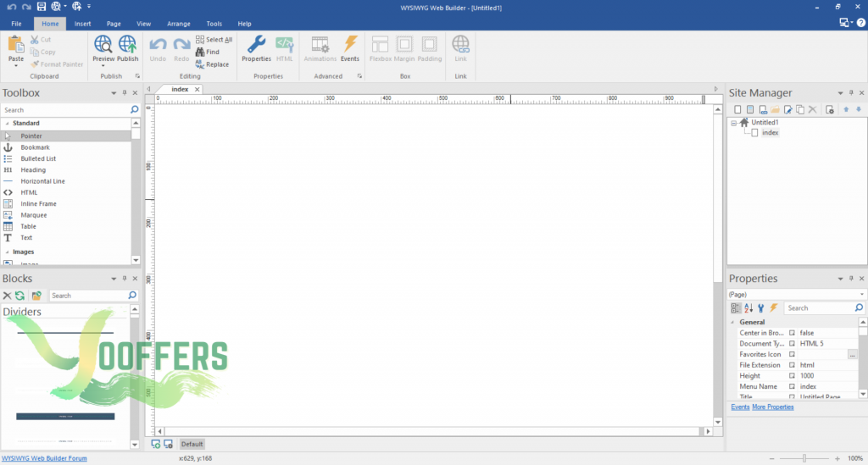The image size is (868, 465).
Task: Click the HTML ribbon icon
Action: (285, 44)
